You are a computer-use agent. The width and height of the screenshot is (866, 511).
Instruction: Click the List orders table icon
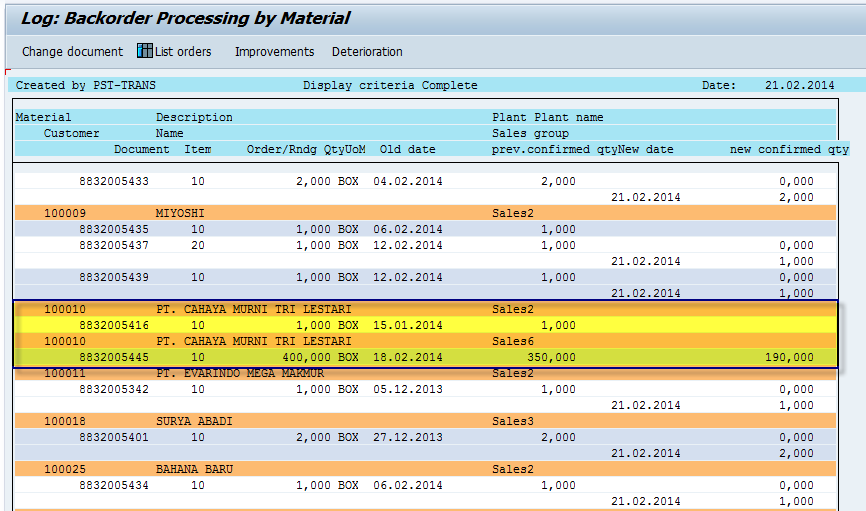tap(145, 51)
